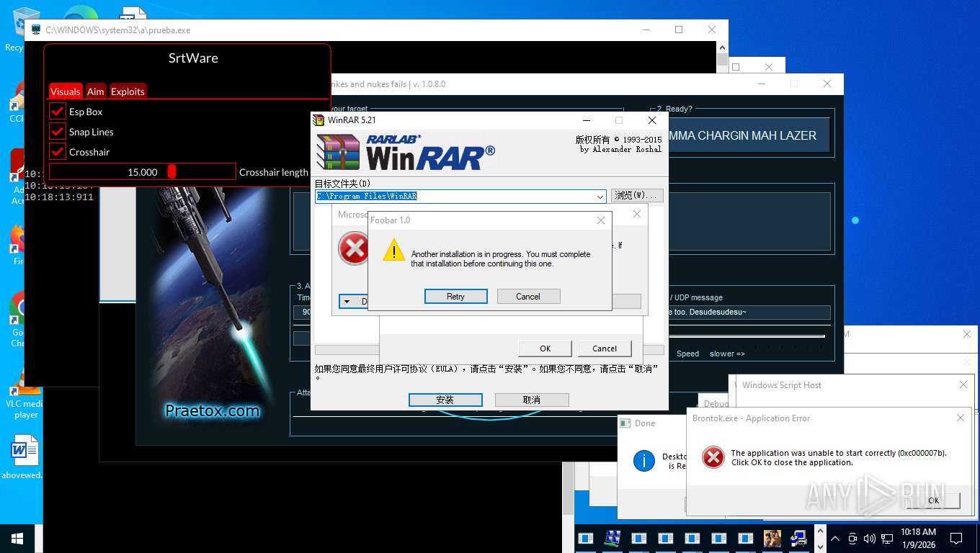This screenshot has height=553, width=980.
Task: Expand the details arrow in the Microsoft dialog
Action: [347, 302]
